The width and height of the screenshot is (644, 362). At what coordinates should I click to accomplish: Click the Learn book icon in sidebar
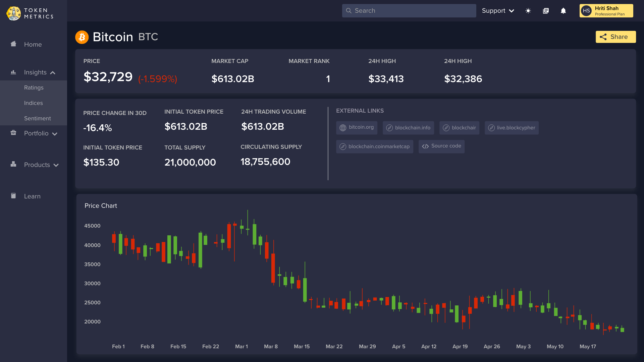click(13, 196)
